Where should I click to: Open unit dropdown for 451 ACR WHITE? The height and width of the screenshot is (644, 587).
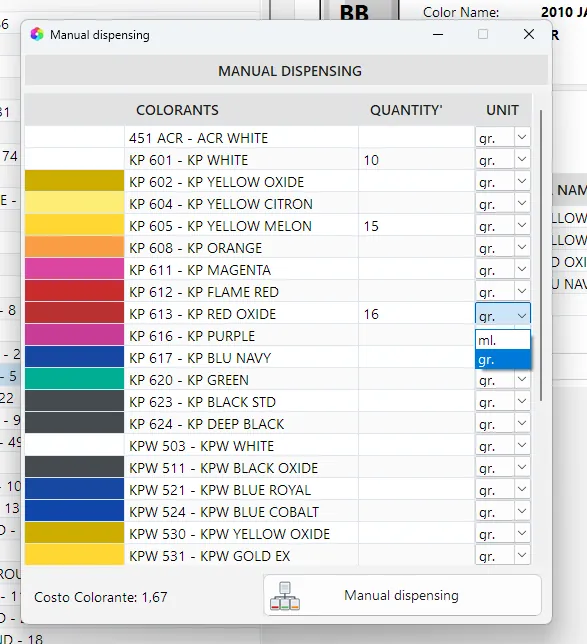click(x=522, y=137)
